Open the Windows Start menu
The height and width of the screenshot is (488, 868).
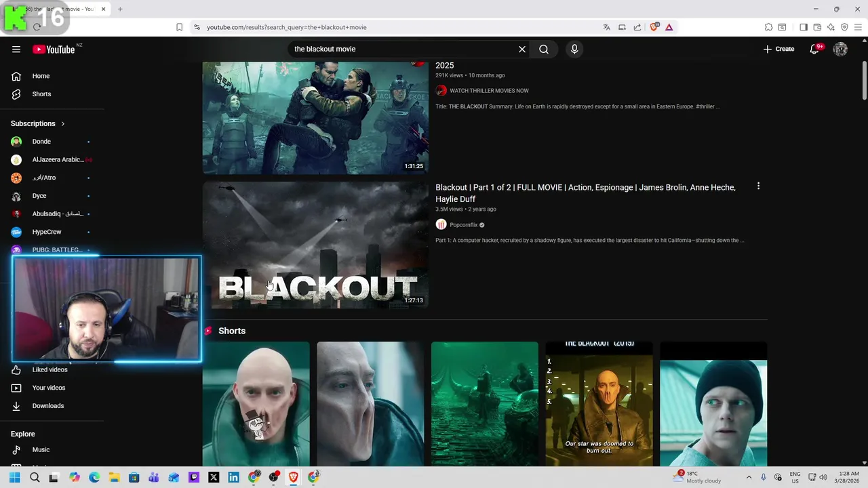coord(15,477)
